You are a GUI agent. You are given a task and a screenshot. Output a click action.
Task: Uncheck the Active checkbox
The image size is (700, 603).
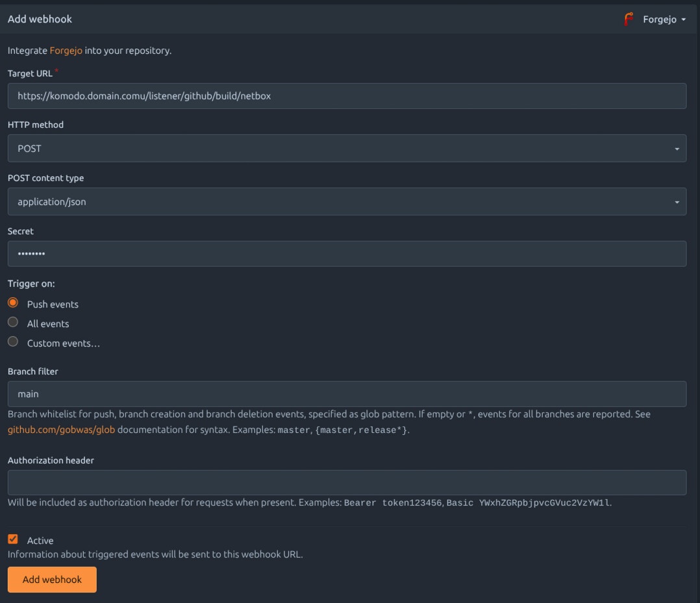(x=13, y=539)
